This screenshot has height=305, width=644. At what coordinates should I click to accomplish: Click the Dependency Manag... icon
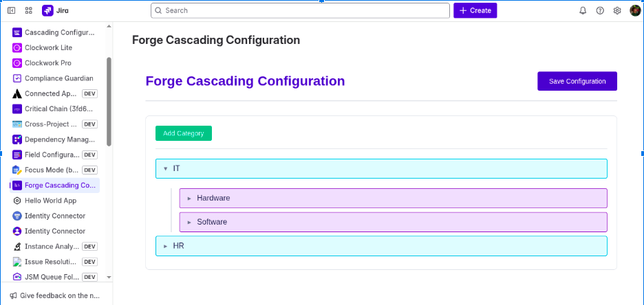pos(17,139)
